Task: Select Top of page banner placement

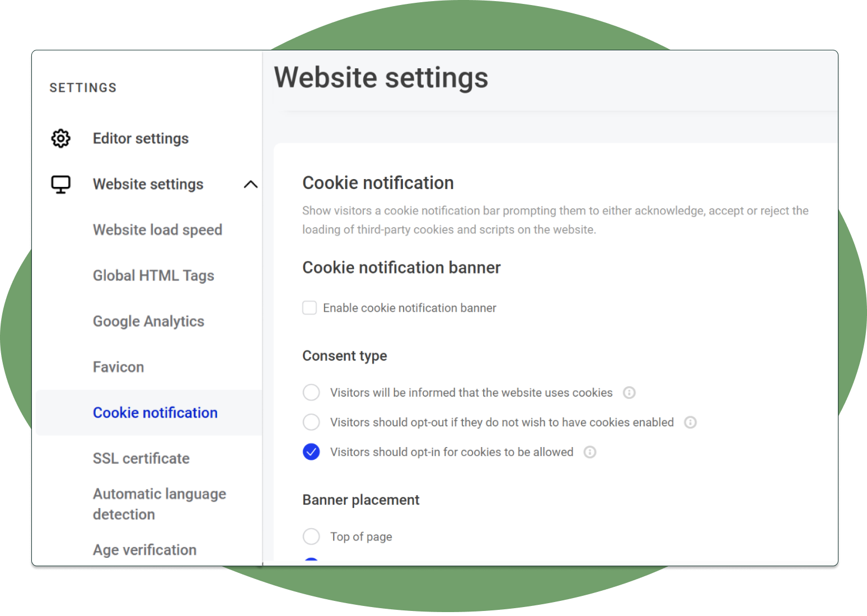Action: point(311,536)
